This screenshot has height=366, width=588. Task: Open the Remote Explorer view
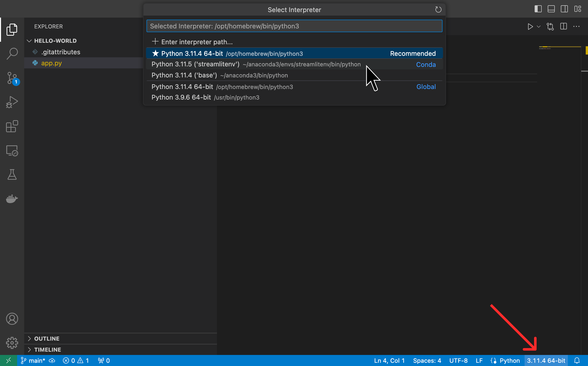tap(12, 151)
